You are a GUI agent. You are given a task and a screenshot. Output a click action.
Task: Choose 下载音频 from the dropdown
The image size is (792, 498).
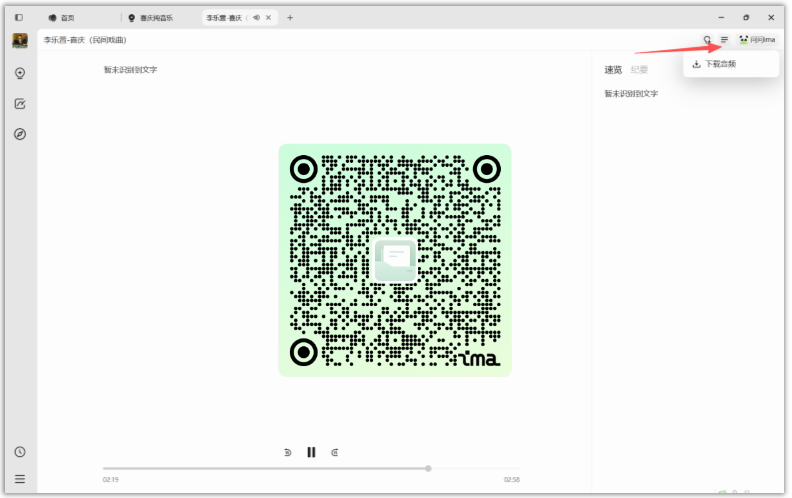click(731, 64)
